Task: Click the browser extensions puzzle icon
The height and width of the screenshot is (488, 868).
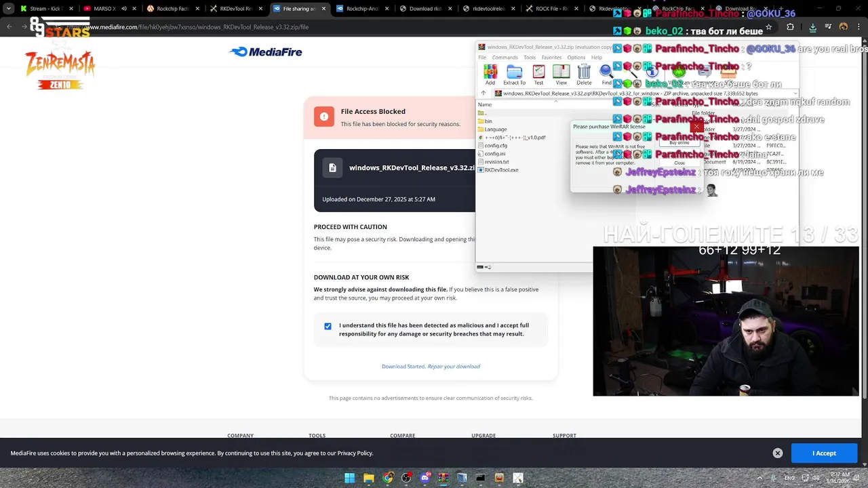Action: (790, 27)
